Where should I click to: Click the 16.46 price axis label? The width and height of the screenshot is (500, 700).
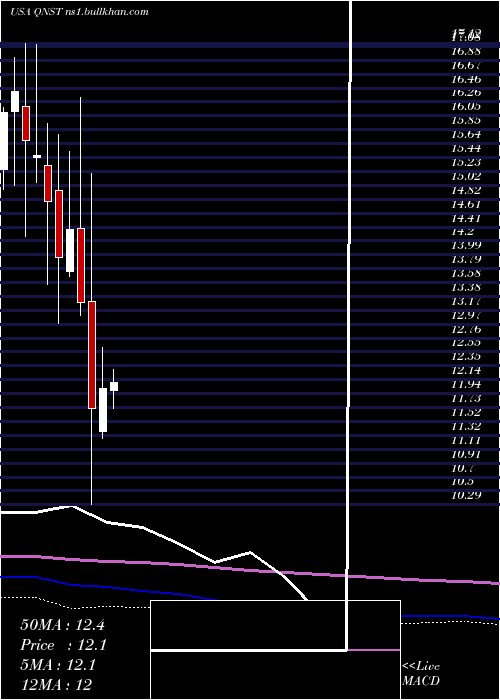[466, 79]
